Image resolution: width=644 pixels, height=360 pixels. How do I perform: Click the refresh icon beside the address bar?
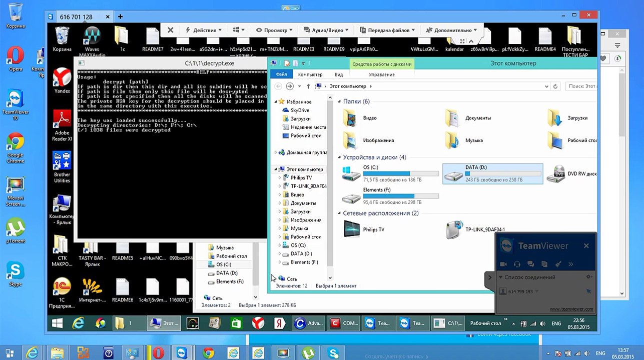pyautogui.click(x=555, y=86)
